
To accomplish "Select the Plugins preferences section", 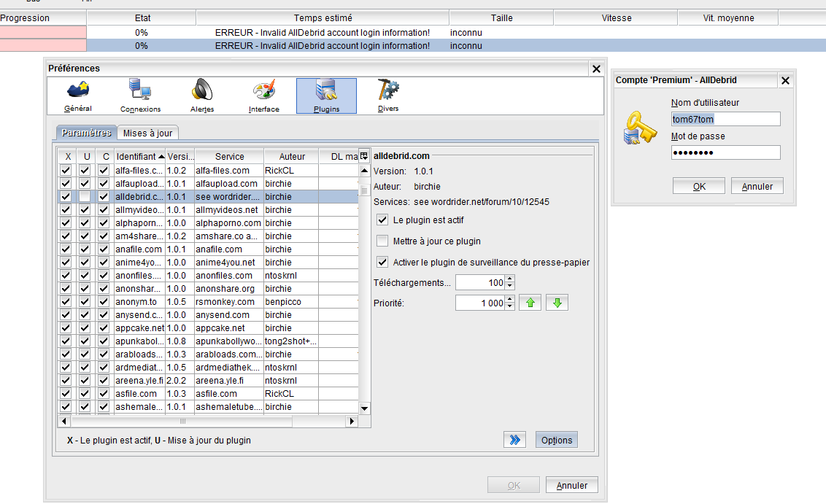I will pos(326,96).
